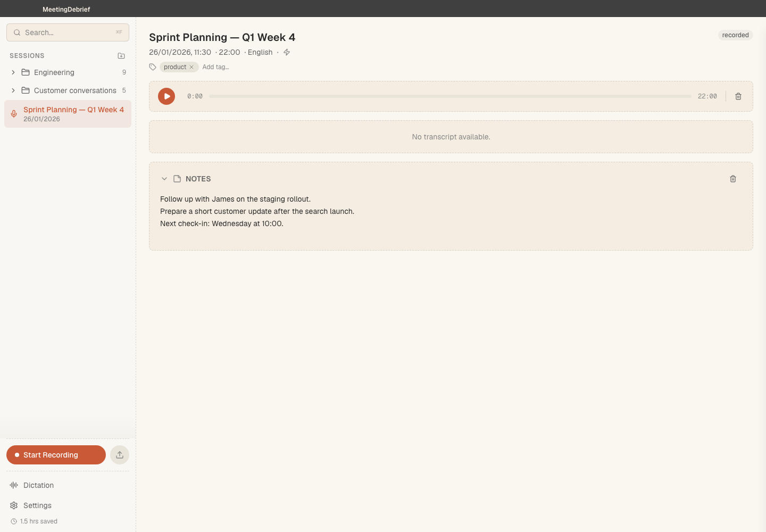The height and width of the screenshot is (532, 766).
Task: Collapse the NOTES section
Action: click(x=164, y=179)
